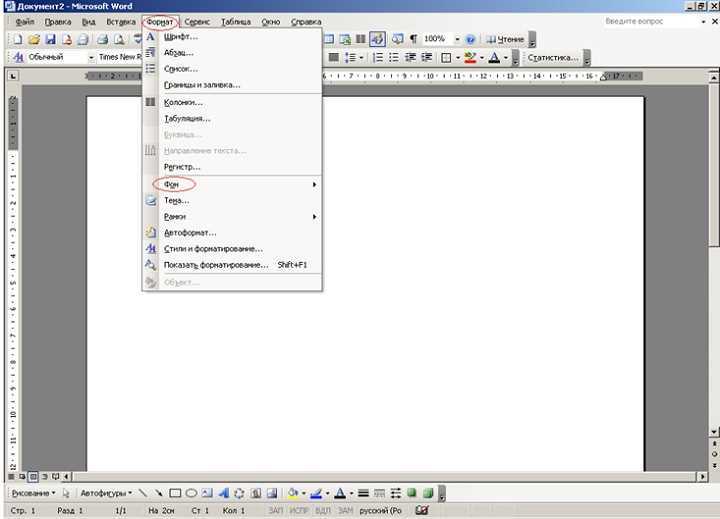Click the Insert Excel spreadsheet icon

pyautogui.click(x=345, y=39)
